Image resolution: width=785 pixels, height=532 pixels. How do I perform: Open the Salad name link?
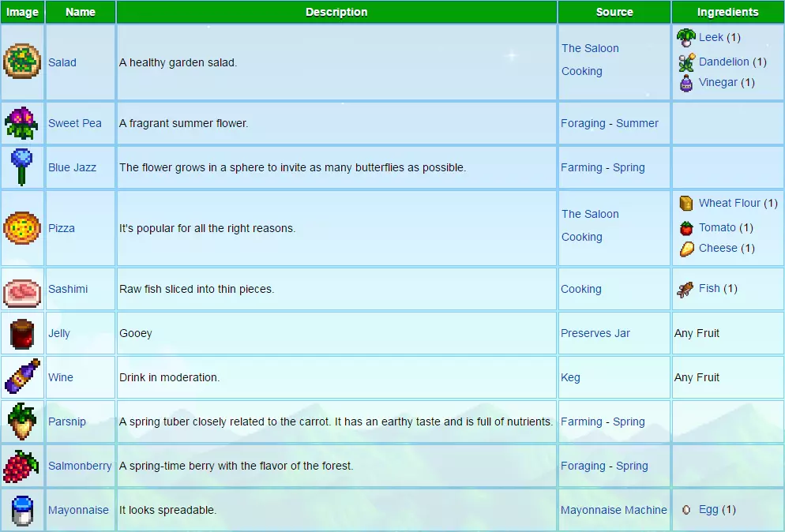62,62
